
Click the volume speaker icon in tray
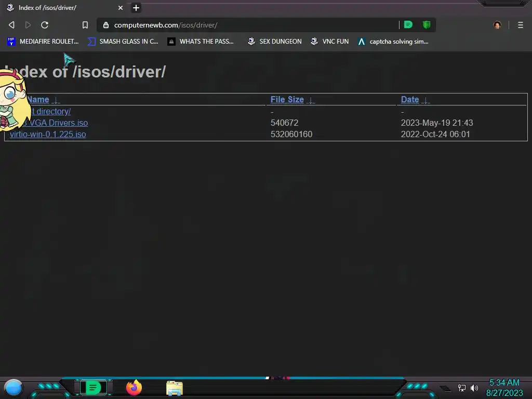click(474, 388)
